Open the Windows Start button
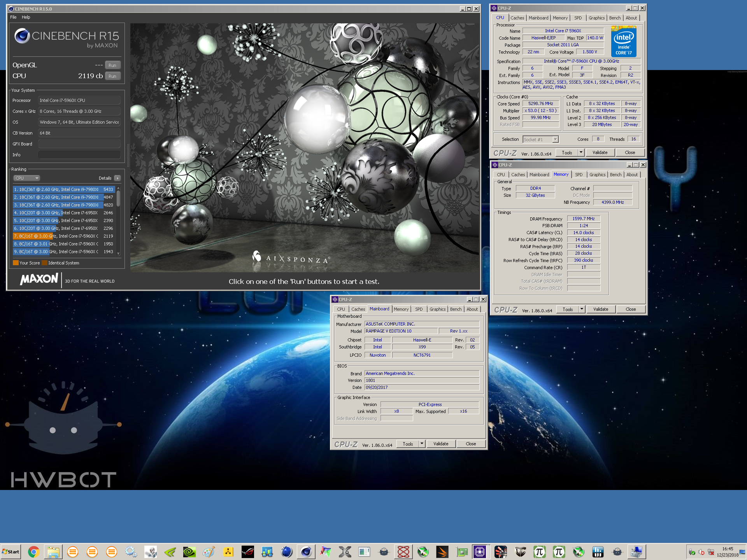Screen dimensions: 747x560 (11, 551)
